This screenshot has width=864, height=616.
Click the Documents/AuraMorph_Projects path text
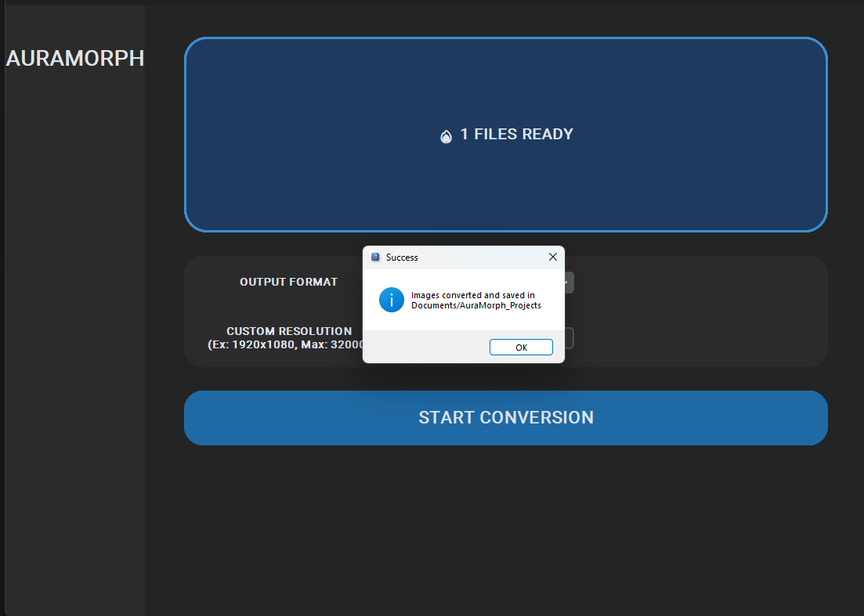(x=476, y=305)
